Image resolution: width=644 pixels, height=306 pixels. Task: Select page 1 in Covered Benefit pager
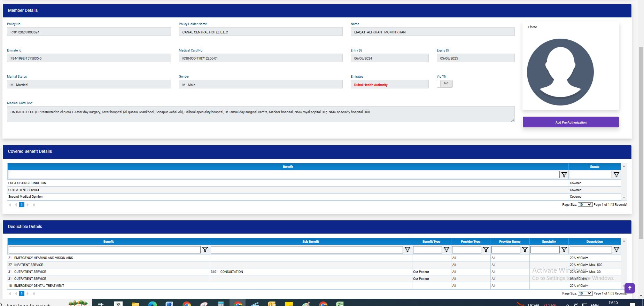click(x=22, y=205)
